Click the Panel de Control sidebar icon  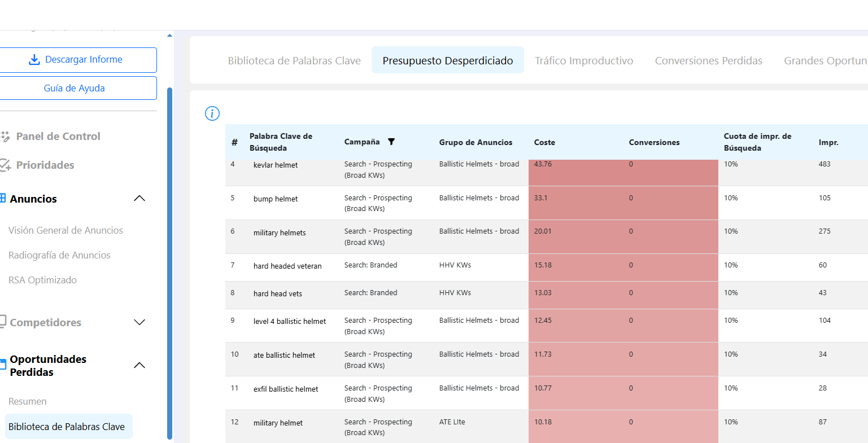5,137
